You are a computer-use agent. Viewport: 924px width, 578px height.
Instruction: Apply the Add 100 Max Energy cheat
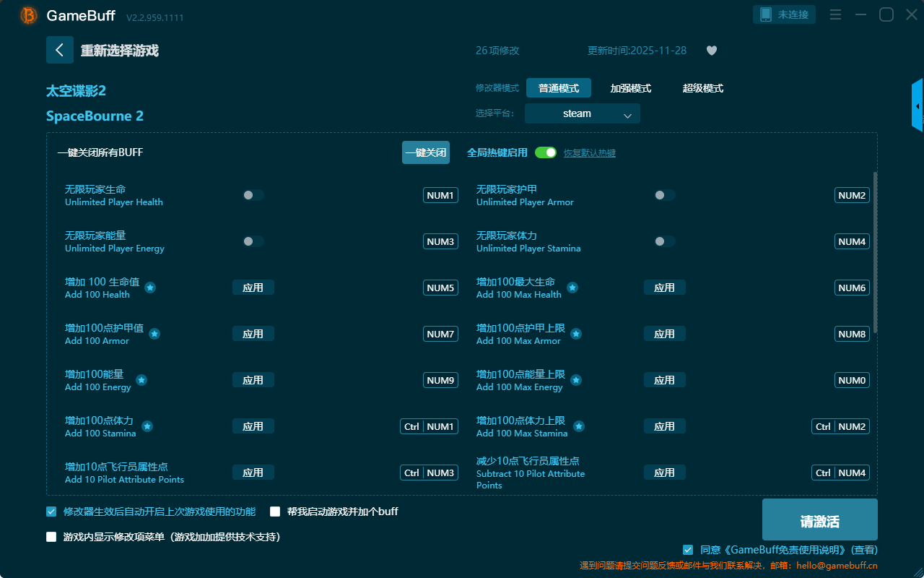click(664, 380)
